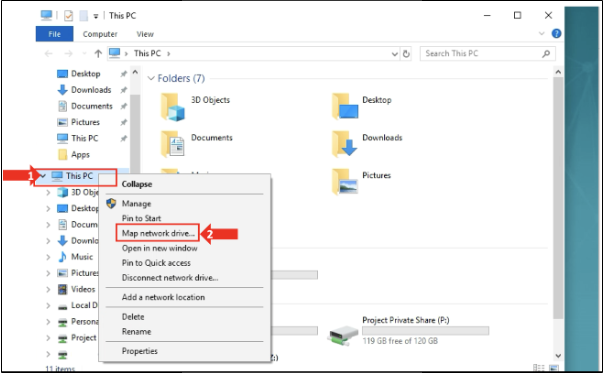Click the main pane scroll down arrow
The width and height of the screenshot is (604, 373).
pos(558,355)
